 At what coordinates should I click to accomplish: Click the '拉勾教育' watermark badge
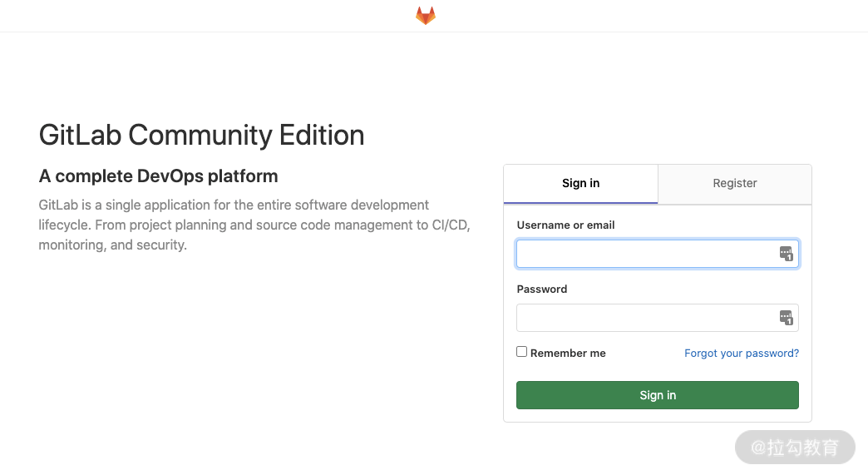(x=795, y=447)
